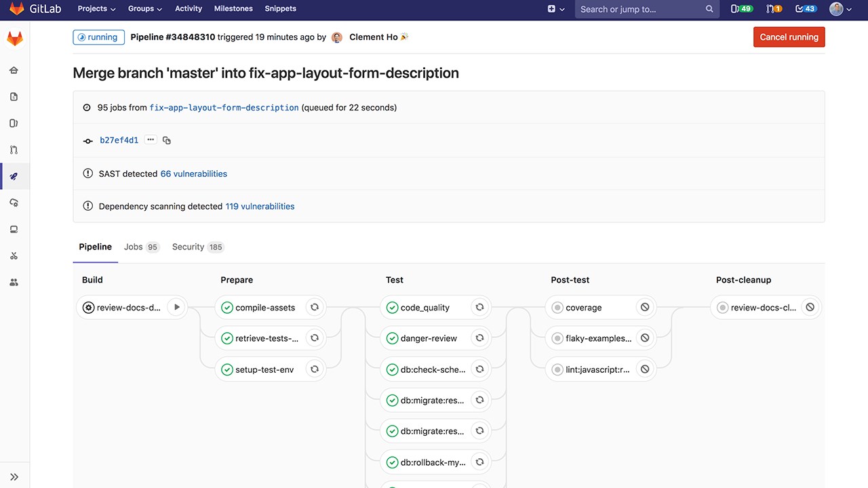Retry the compile-assets job
The image size is (868, 488).
point(314,307)
